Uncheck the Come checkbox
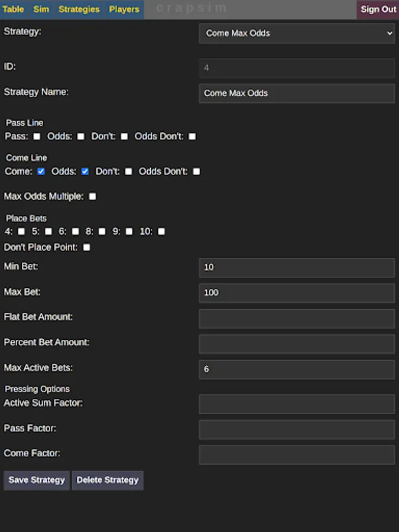Viewport: 399px width, 532px height. click(x=41, y=171)
